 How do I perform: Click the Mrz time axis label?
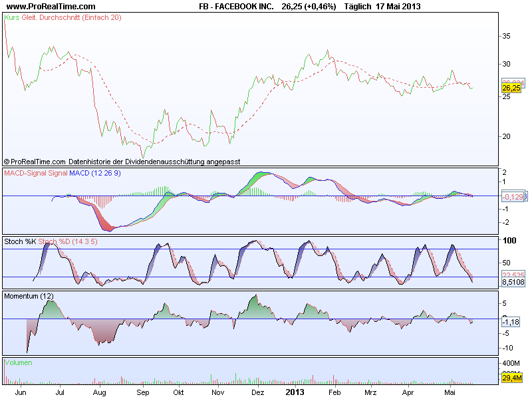(x=370, y=392)
